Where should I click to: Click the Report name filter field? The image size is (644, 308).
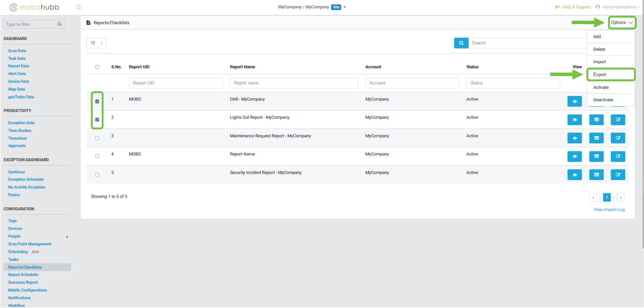[293, 83]
